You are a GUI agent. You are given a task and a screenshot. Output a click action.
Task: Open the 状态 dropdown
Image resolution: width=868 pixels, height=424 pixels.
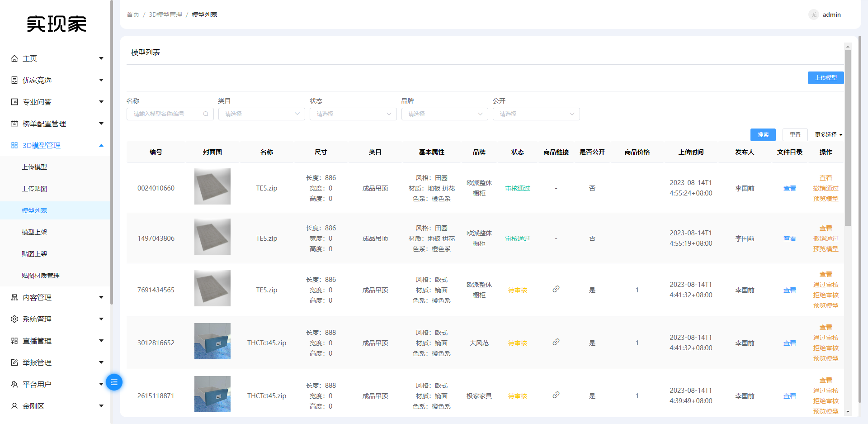353,114
